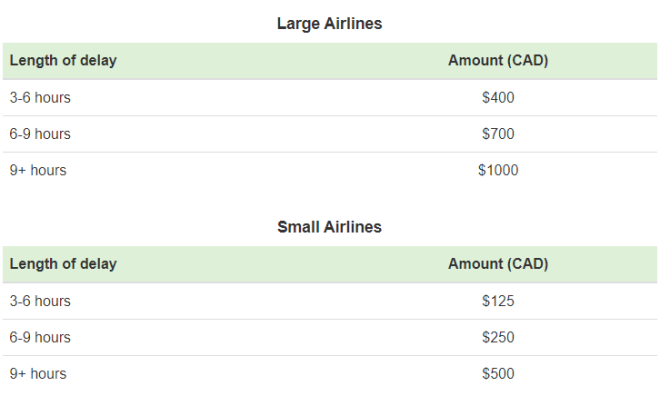
Task: Click the $700 amount cell
Action: pyautogui.click(x=498, y=134)
